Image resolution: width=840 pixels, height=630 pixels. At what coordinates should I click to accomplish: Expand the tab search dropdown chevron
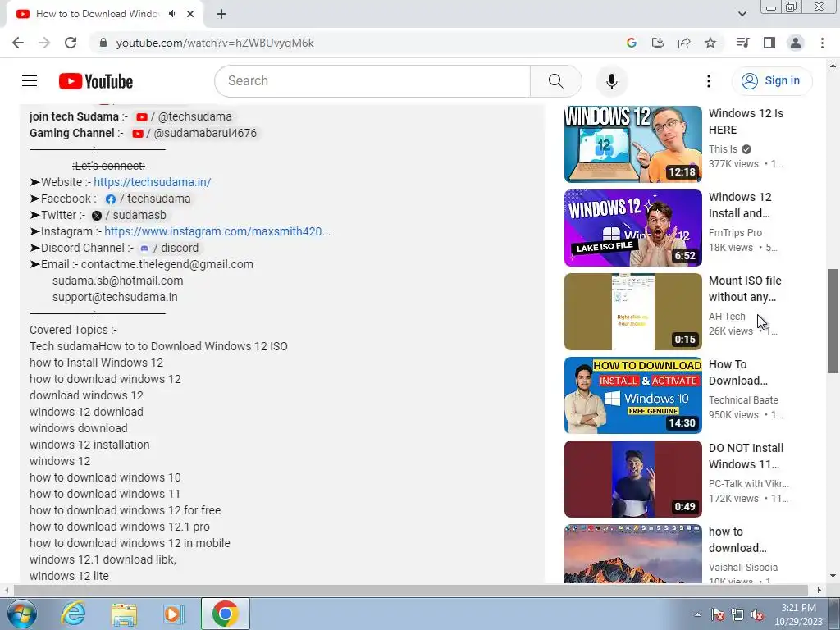pos(742,14)
